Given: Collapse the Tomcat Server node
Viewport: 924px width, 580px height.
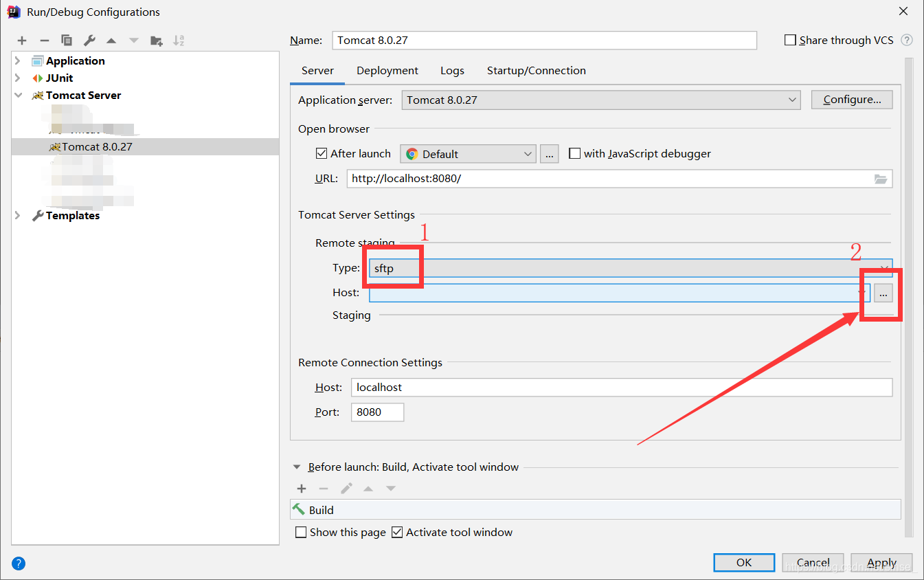Looking at the screenshot, I should pos(18,96).
